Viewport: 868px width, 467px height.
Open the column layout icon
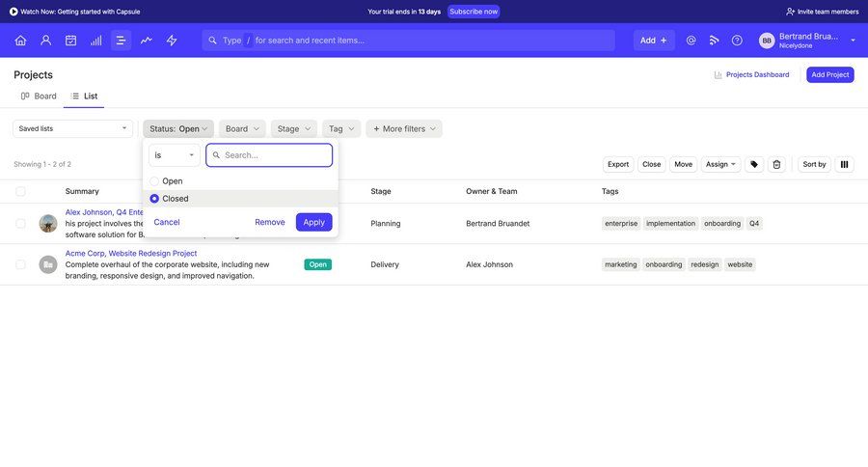click(845, 164)
